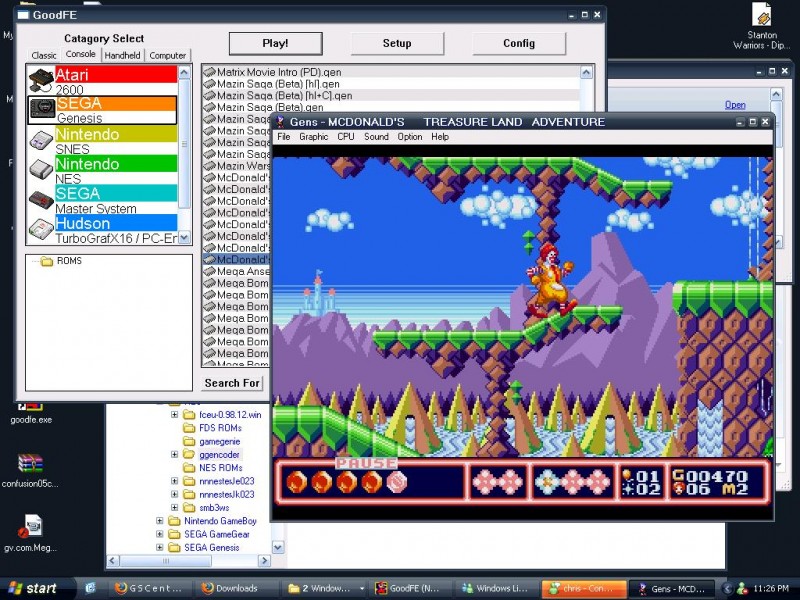Open the CPU menu in Gens
800x600 pixels.
coord(346,137)
